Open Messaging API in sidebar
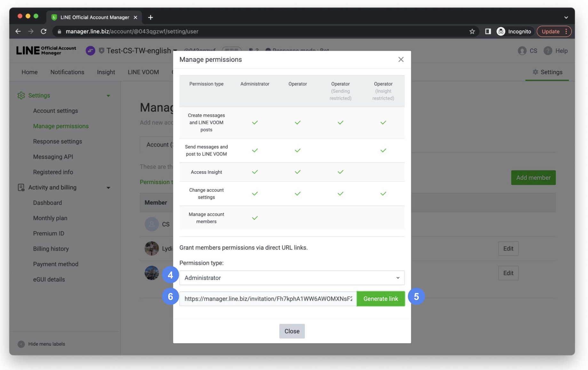588x370 pixels. click(53, 157)
